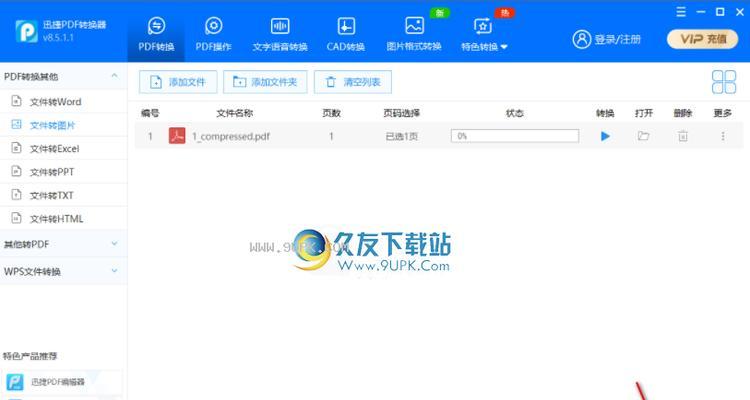Viewport: 750px width, 400px height.
Task: Click the 文件转HTML page icon
Action: (16, 218)
